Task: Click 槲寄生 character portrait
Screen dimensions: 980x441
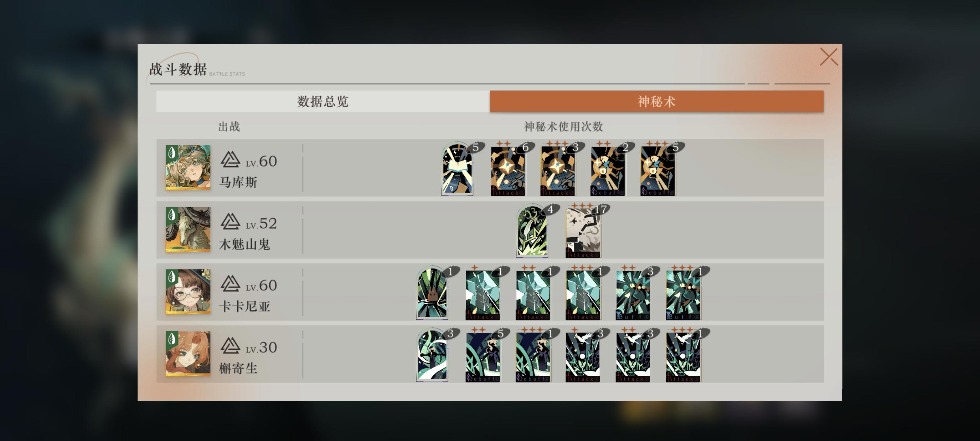Action: pos(188,354)
